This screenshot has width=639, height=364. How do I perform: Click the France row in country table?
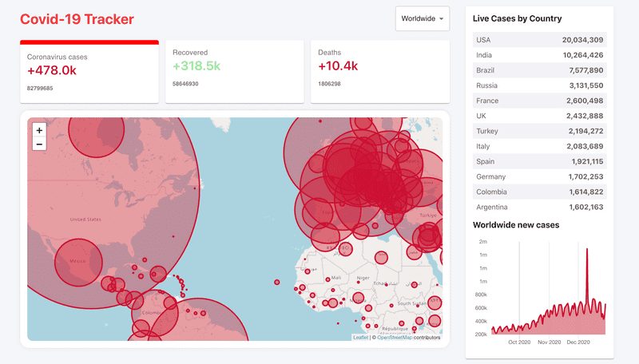tap(539, 101)
